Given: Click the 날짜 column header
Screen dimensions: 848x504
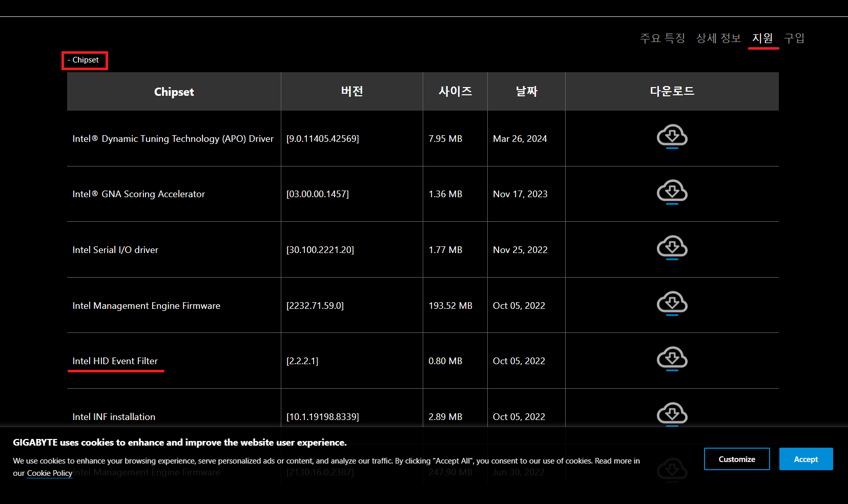Looking at the screenshot, I should (526, 91).
